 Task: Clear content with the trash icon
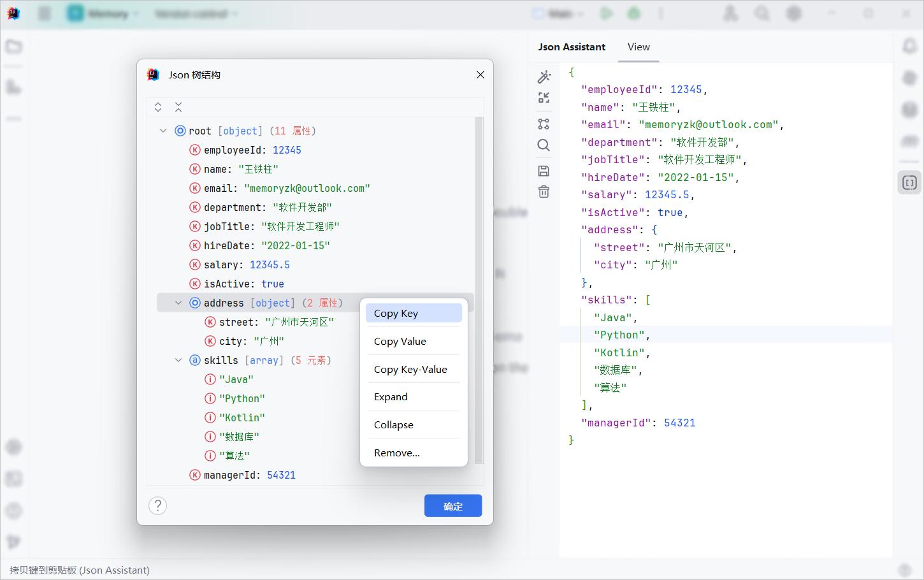(x=544, y=191)
